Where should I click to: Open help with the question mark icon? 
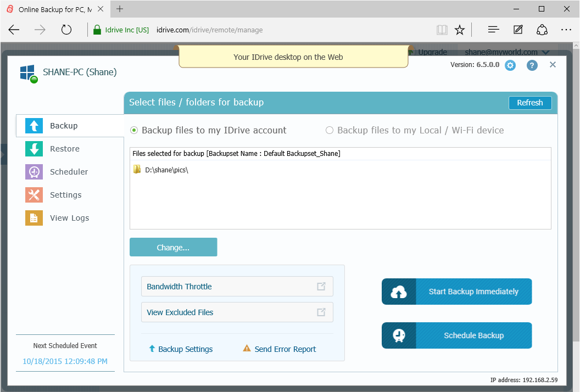[532, 65]
